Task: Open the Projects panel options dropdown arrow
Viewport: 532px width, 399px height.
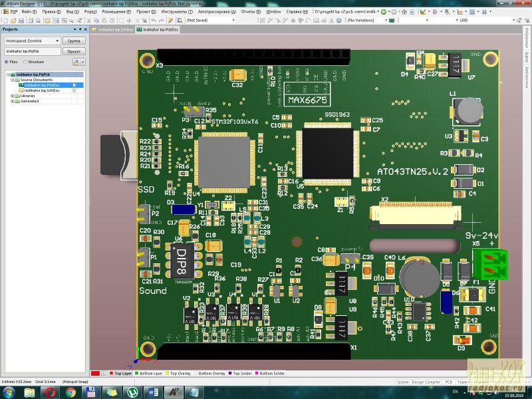Action: (x=74, y=29)
